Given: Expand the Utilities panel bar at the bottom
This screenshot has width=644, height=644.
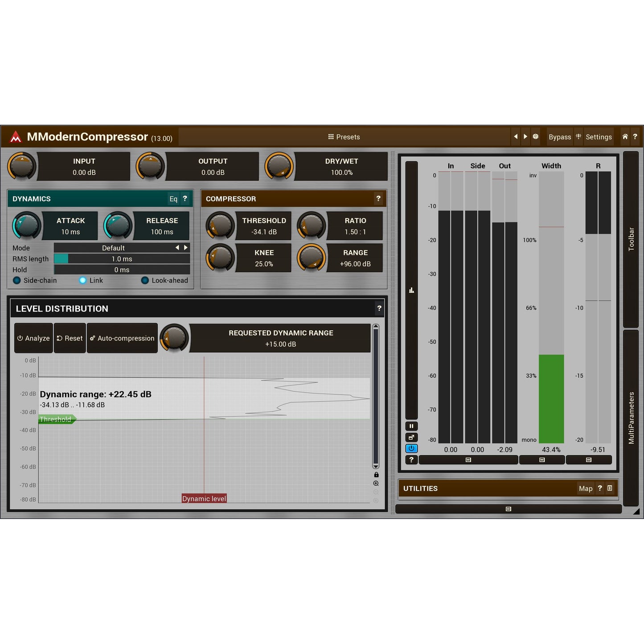Looking at the screenshot, I should click(508, 509).
